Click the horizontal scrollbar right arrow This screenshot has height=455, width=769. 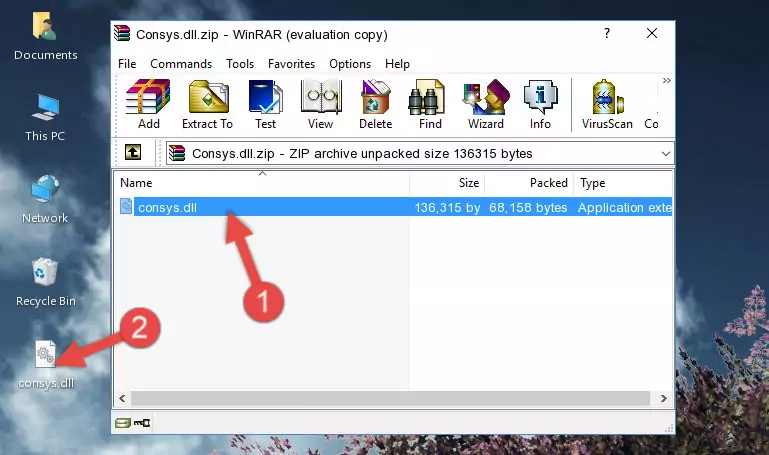tap(664, 399)
